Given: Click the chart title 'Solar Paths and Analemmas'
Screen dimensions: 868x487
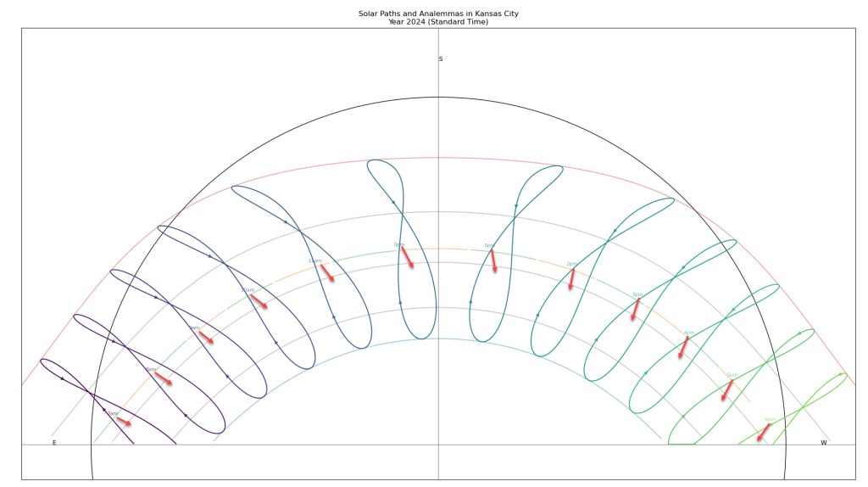Looking at the screenshot, I should [438, 14].
